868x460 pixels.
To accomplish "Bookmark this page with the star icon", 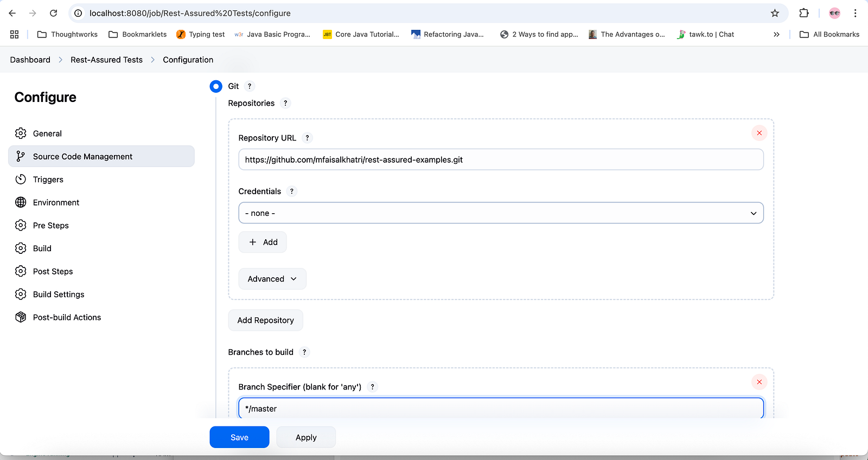I will (x=775, y=13).
